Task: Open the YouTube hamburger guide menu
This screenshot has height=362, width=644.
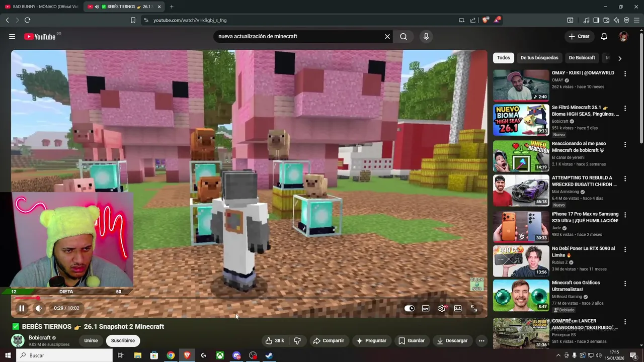Action: (12, 36)
